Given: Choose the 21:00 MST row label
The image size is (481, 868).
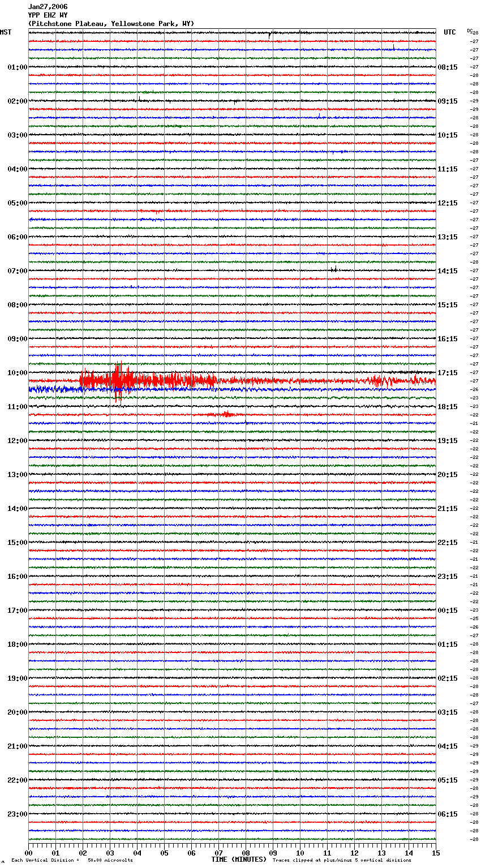Looking at the screenshot, I should [x=17, y=746].
